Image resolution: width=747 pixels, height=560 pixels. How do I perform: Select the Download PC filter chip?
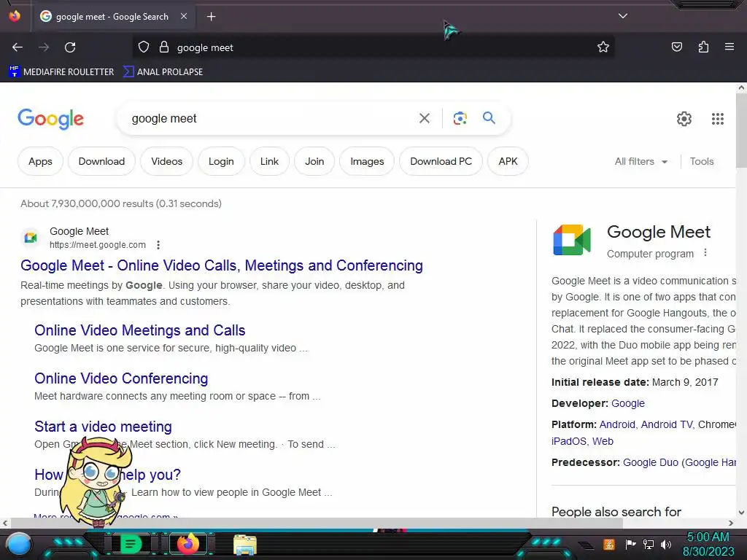tap(441, 161)
